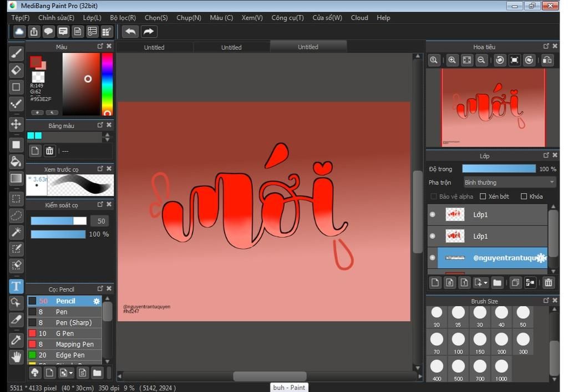568x392 pixels.
Task: Select the Brush tool in left toolbar
Action: (16, 54)
